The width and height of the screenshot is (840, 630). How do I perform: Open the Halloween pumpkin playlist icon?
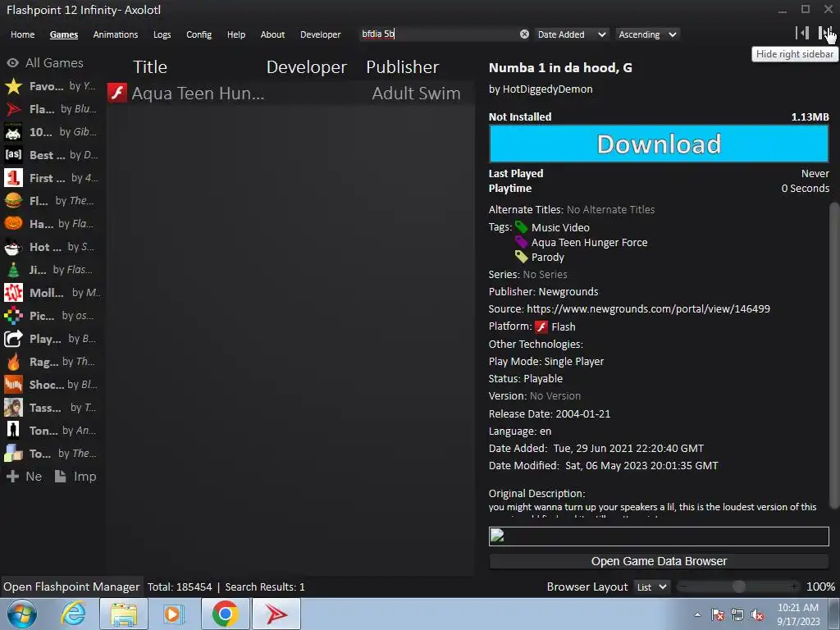click(x=13, y=224)
